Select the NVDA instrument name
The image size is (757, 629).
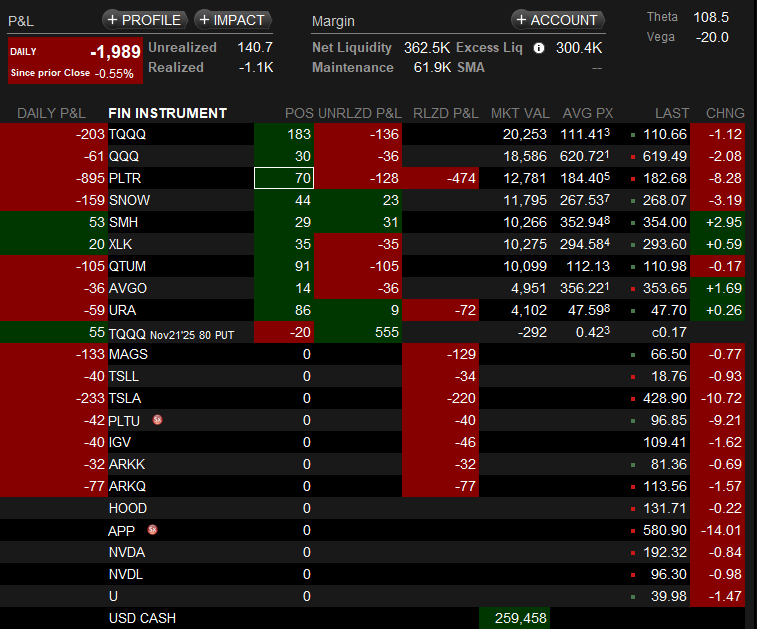(126, 552)
